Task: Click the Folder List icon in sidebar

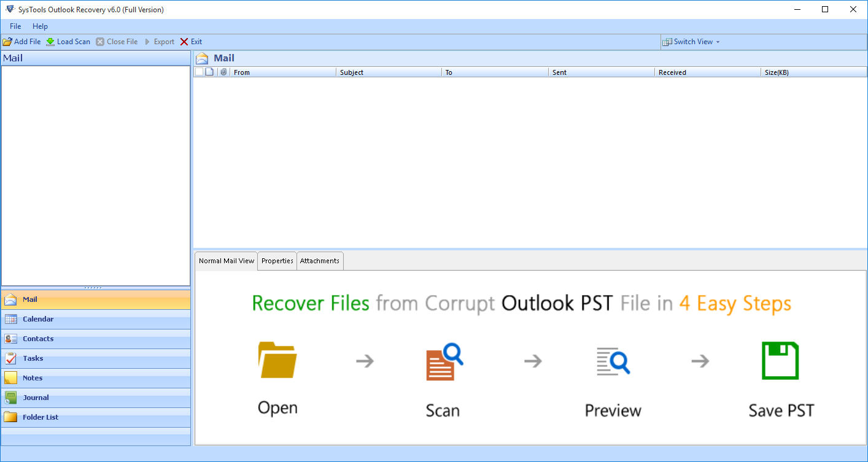Action: click(10, 418)
